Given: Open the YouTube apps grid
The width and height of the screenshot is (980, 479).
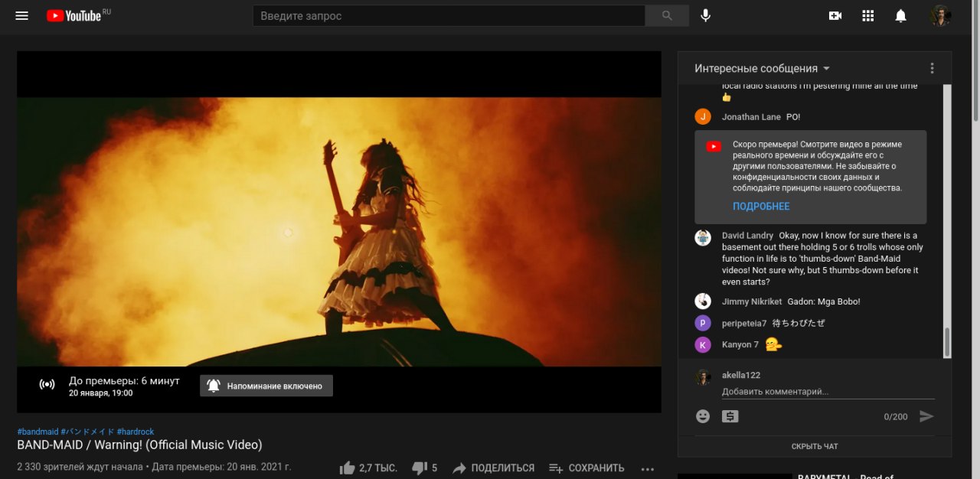Looking at the screenshot, I should pyautogui.click(x=868, y=15).
